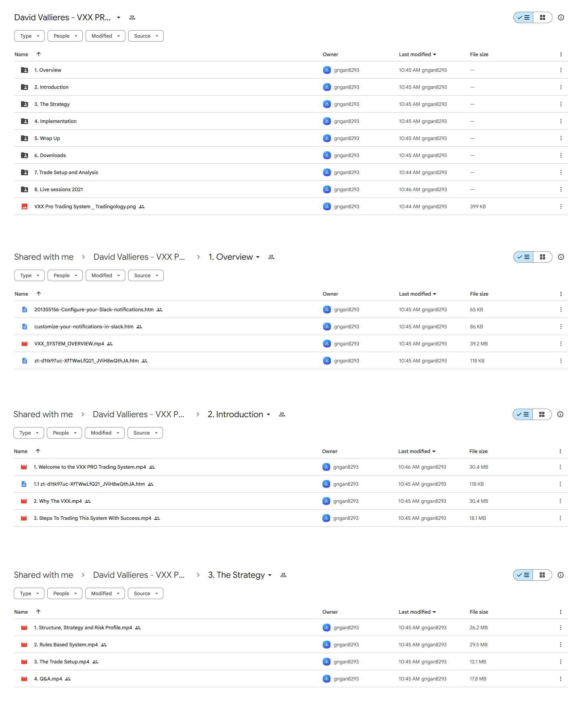
Task: Open VXX Pro Trading System _ Tradingology.png image icon
Action: [24, 206]
